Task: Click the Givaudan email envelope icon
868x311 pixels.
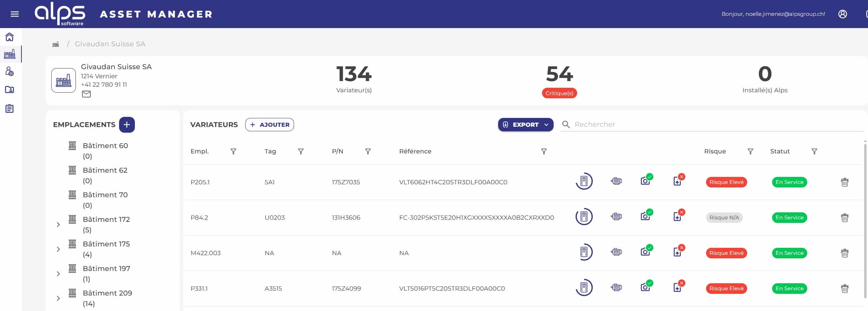Action: [x=86, y=94]
